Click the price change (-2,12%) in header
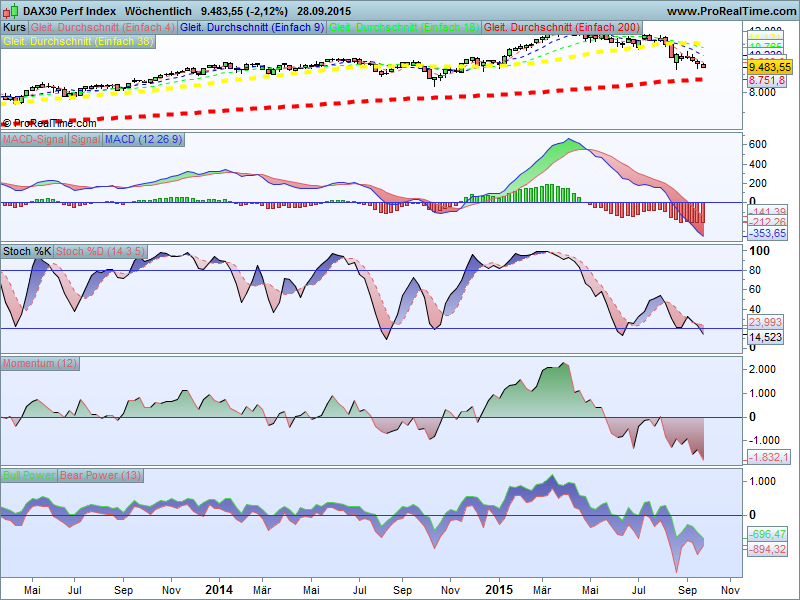 pyautogui.click(x=266, y=11)
